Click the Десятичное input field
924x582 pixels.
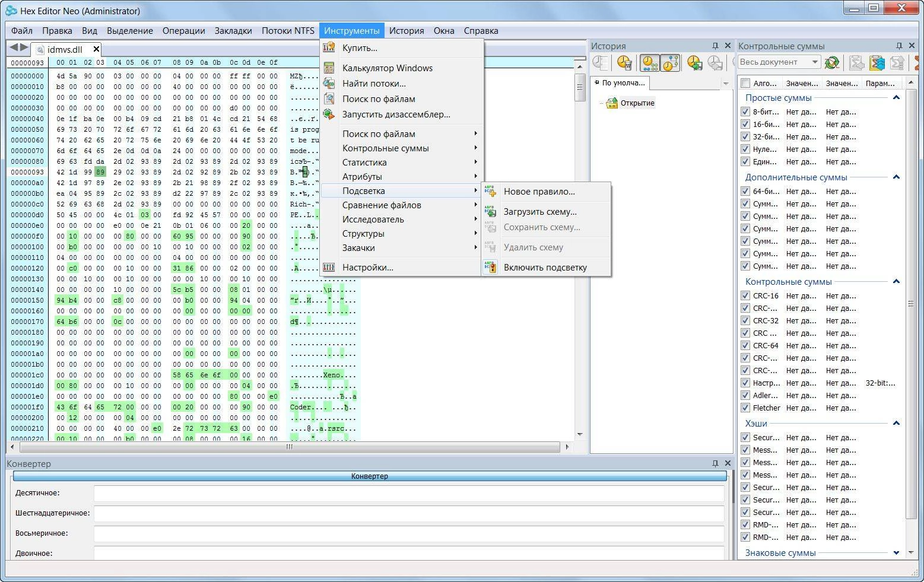click(409, 493)
